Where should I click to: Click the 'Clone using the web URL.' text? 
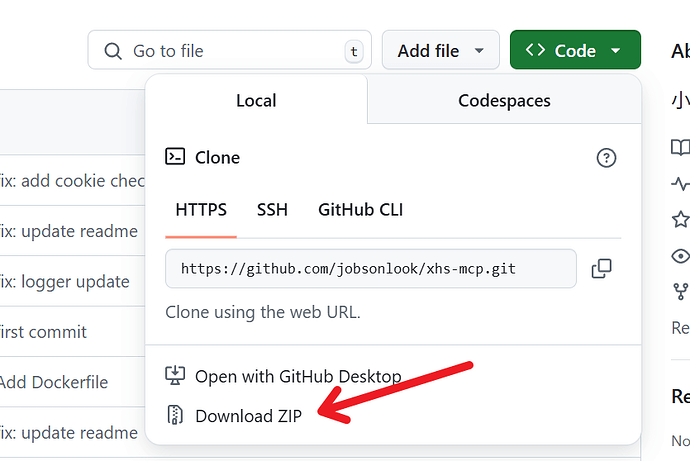coord(263,312)
